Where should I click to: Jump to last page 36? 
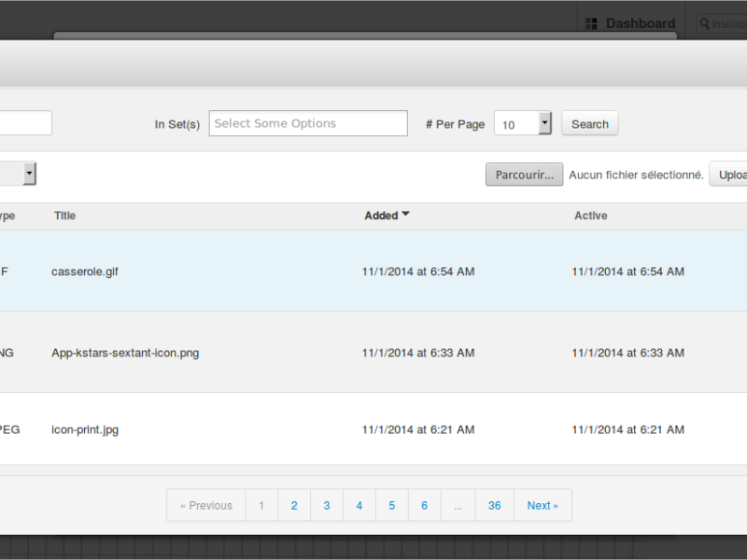[495, 505]
